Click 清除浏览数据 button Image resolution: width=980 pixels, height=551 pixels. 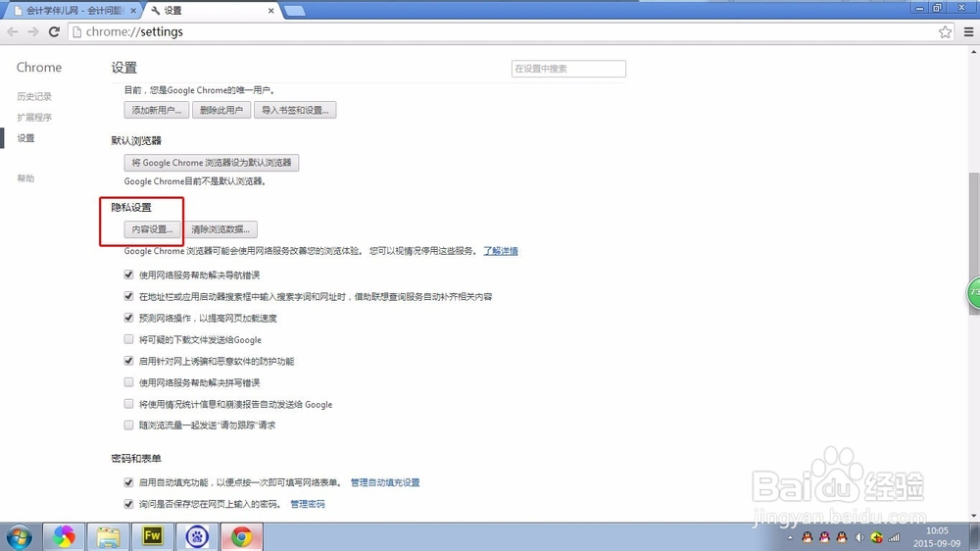click(x=220, y=229)
